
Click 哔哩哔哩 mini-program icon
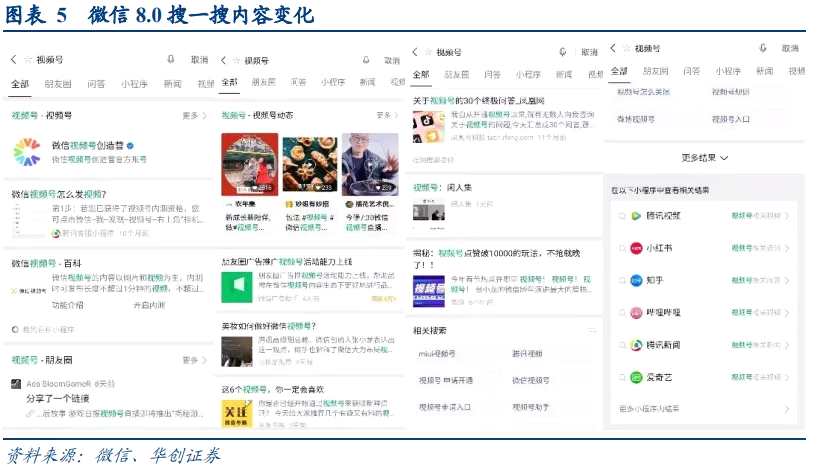pyautogui.click(x=636, y=313)
